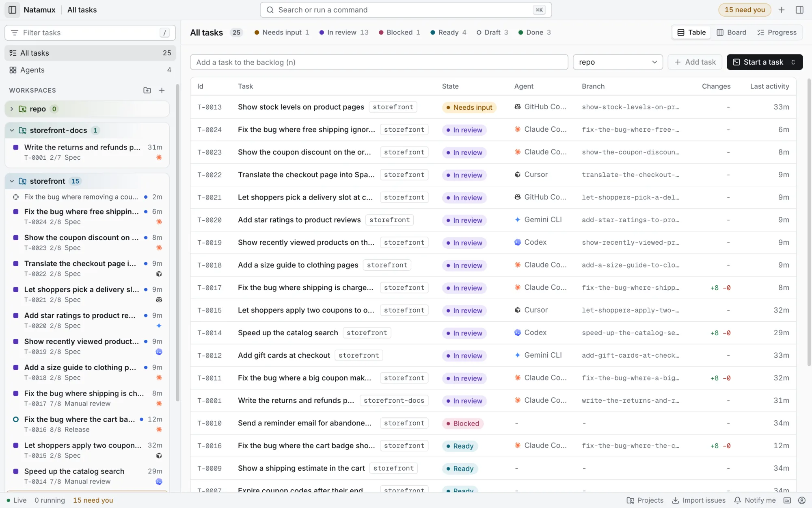Click the Codex icon in T-0019 row
Image resolution: width=812 pixels, height=508 pixels.
(x=518, y=243)
